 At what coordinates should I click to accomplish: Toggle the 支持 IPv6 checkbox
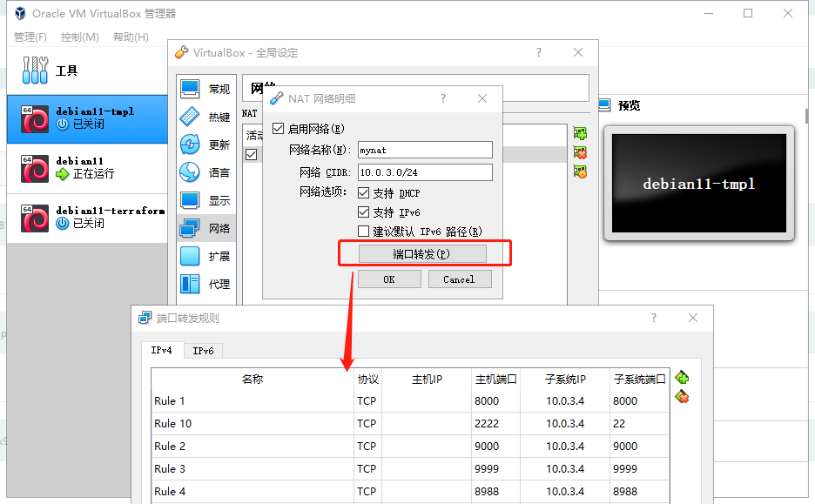[x=364, y=212]
